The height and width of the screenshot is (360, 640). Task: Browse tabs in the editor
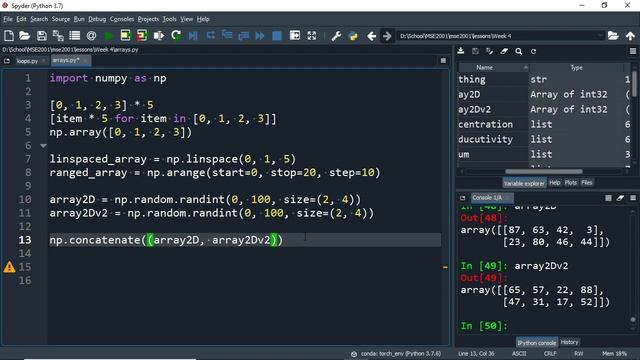pyautogui.click(x=7, y=61)
